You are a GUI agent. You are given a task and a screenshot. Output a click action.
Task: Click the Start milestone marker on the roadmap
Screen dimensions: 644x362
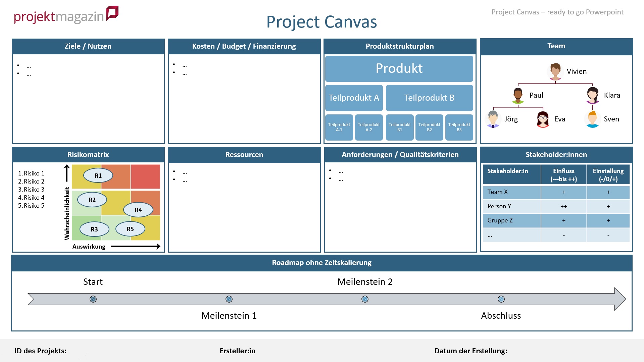tap(93, 299)
